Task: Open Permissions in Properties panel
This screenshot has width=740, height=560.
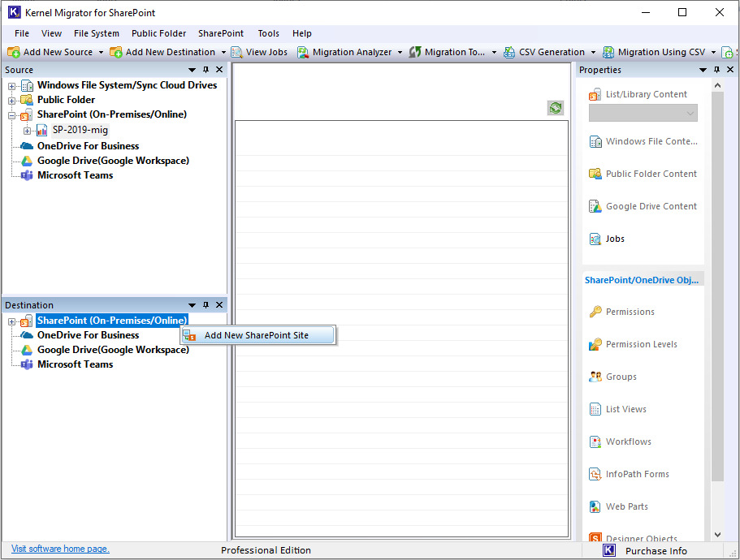Action: point(621,312)
